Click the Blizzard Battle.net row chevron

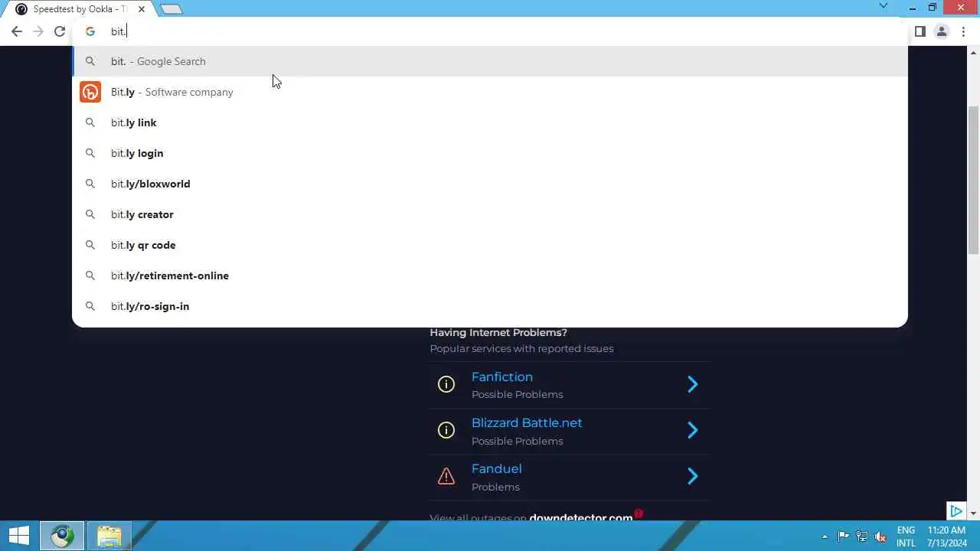(693, 430)
